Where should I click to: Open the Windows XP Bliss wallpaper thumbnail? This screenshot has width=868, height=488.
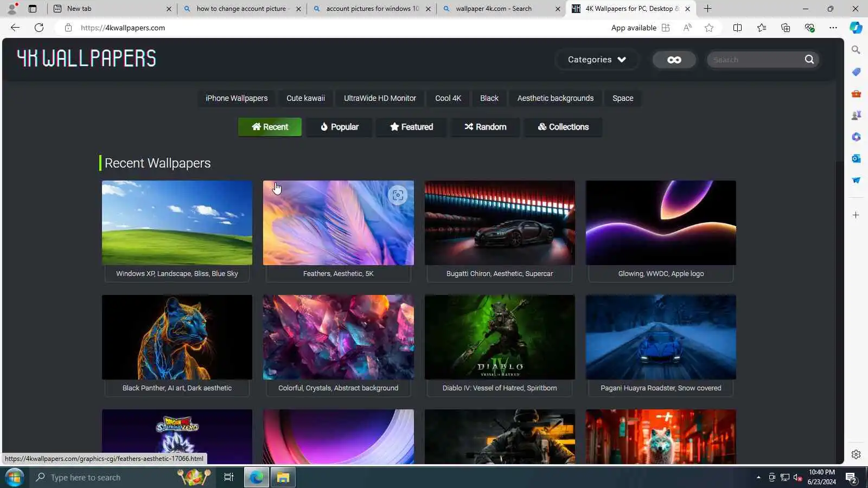(177, 223)
